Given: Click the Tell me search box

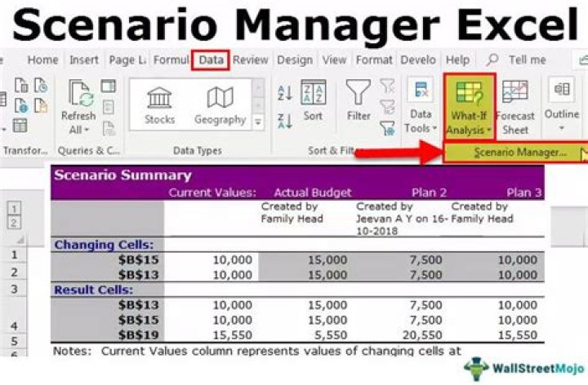Looking at the screenshot, I should (527, 60).
